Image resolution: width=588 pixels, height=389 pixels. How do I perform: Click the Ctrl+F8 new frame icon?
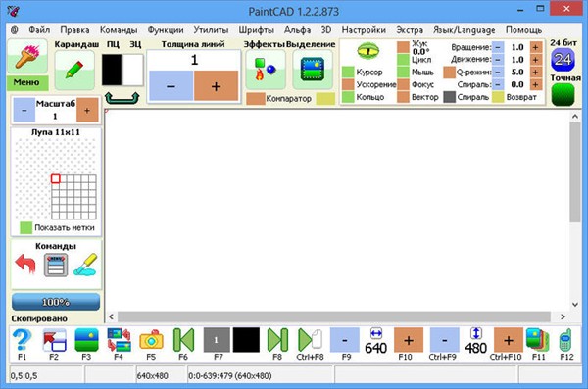tap(310, 340)
